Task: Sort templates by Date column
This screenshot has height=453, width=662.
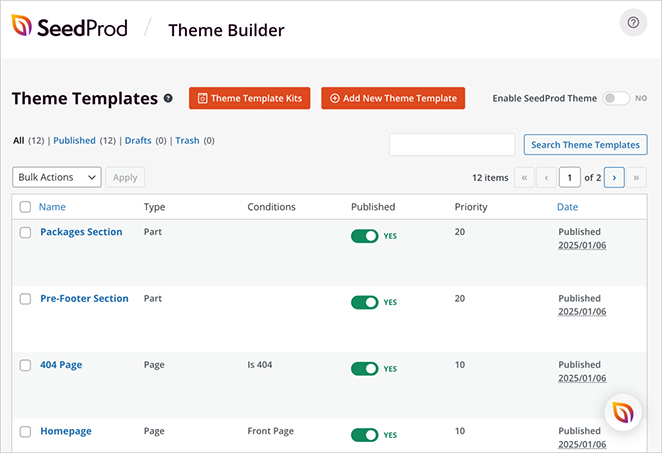Action: coord(567,207)
